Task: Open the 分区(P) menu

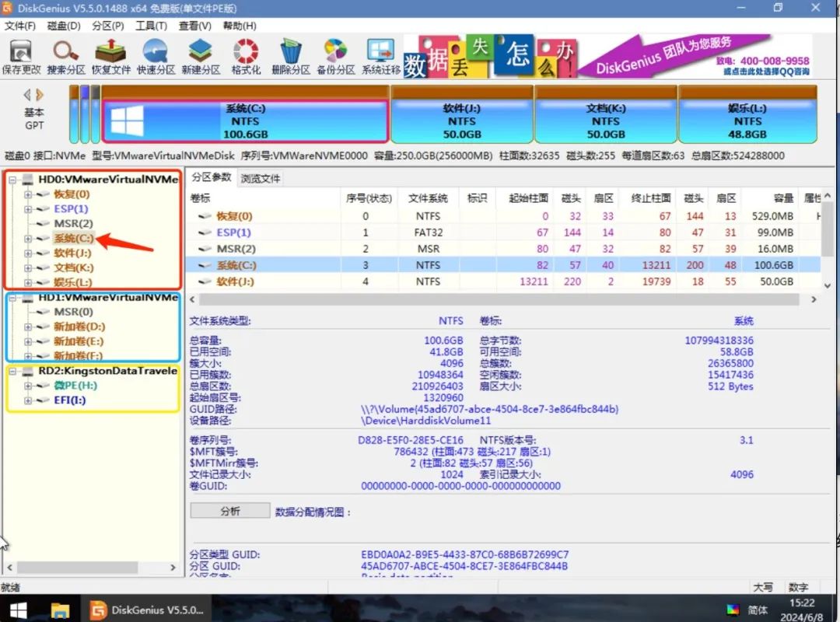Action: coord(108,26)
